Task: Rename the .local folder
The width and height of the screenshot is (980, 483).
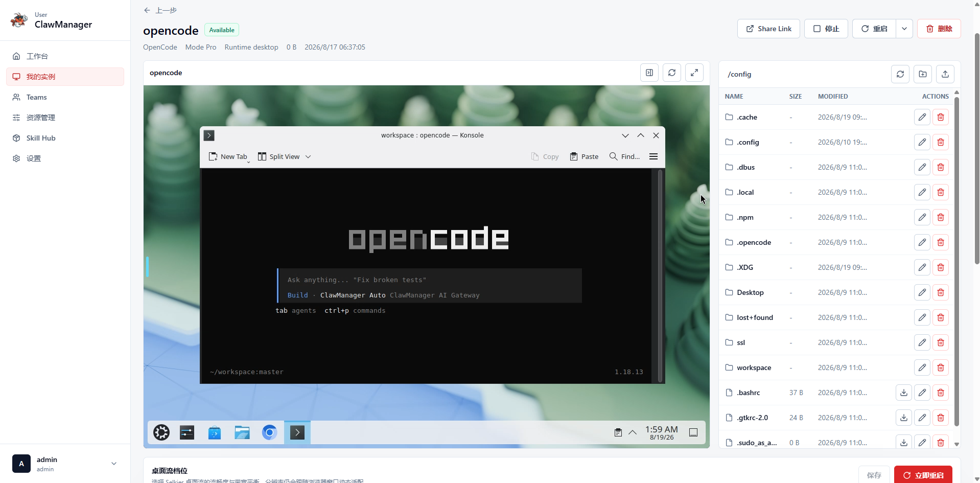Action: tap(922, 192)
